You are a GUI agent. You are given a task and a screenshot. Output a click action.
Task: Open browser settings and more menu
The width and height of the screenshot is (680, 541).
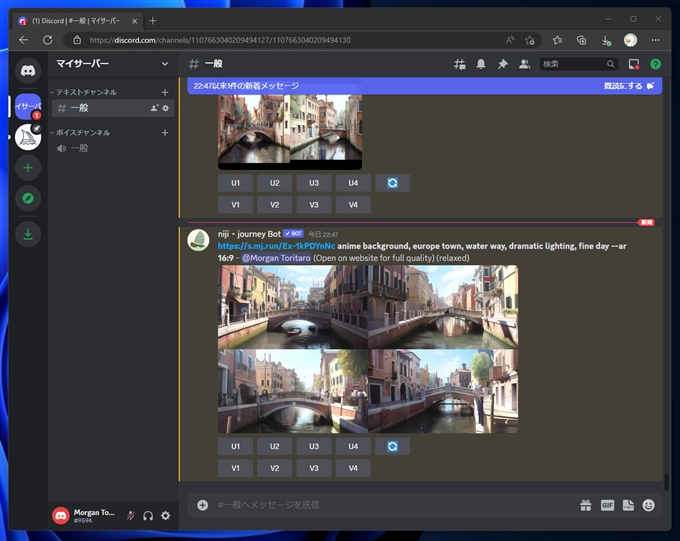[655, 40]
